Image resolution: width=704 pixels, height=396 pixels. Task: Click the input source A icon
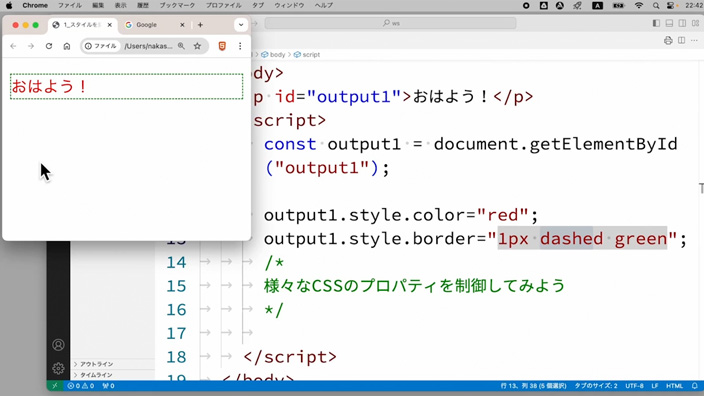[597, 5]
